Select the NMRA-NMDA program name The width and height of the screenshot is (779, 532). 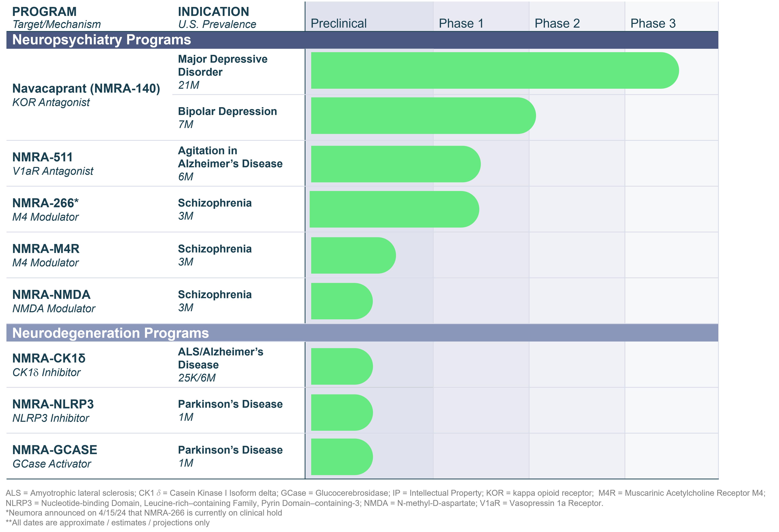(51, 295)
